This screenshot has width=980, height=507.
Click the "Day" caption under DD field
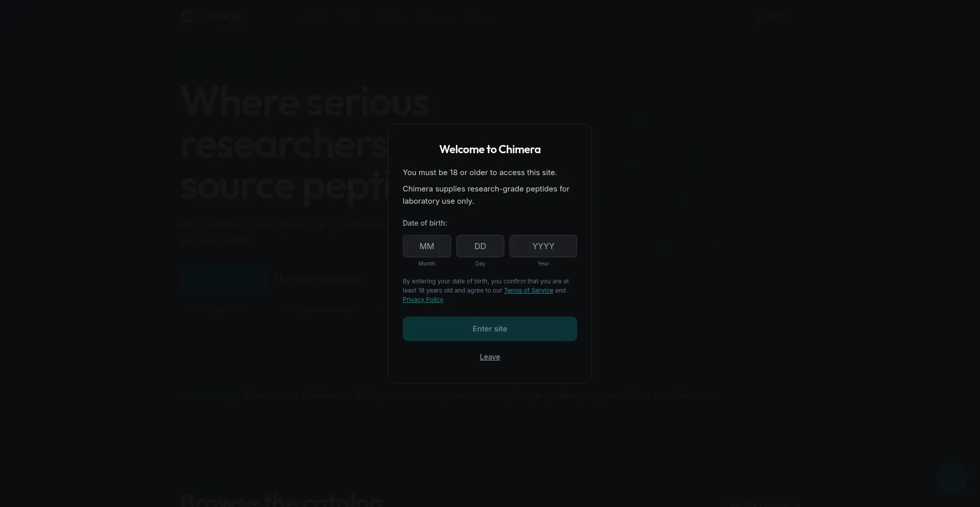coord(480,263)
